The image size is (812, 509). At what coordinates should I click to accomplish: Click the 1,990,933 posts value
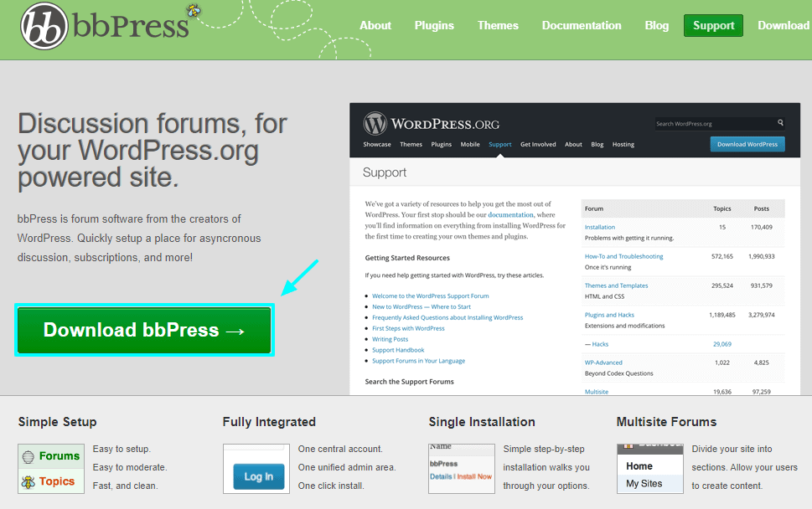(x=761, y=256)
